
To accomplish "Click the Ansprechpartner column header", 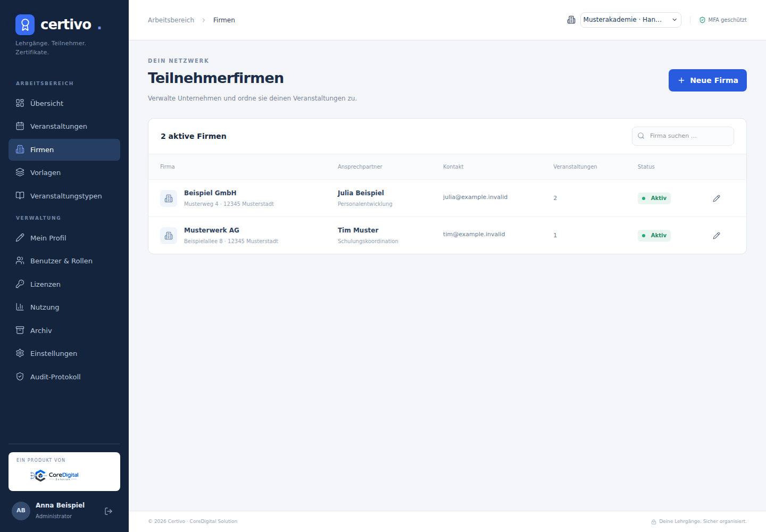I will (360, 167).
